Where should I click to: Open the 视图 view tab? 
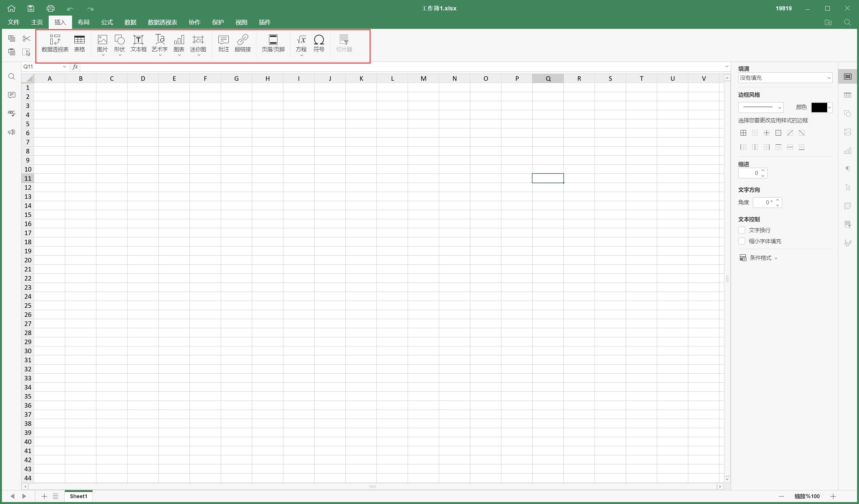(241, 22)
